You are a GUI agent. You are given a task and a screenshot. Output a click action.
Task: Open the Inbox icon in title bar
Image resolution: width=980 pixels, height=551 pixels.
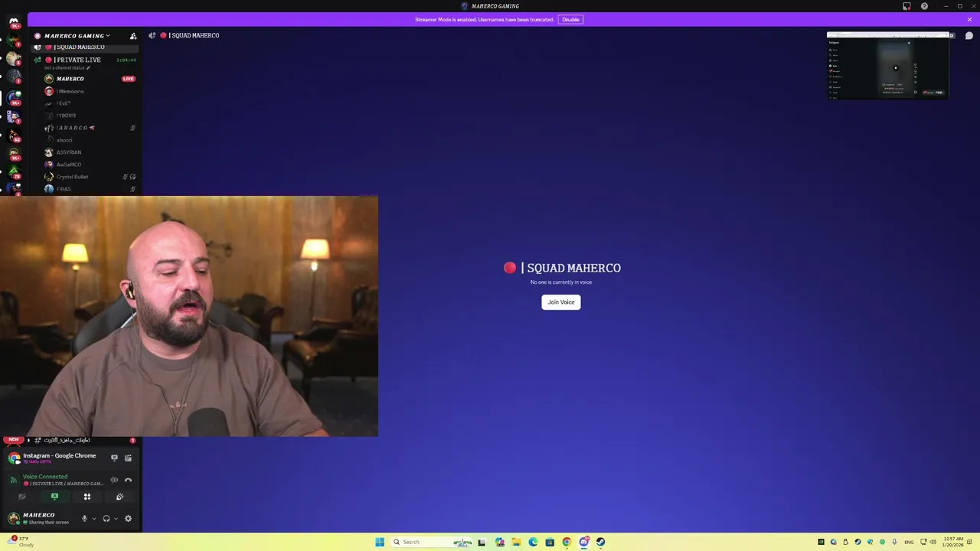tap(906, 6)
